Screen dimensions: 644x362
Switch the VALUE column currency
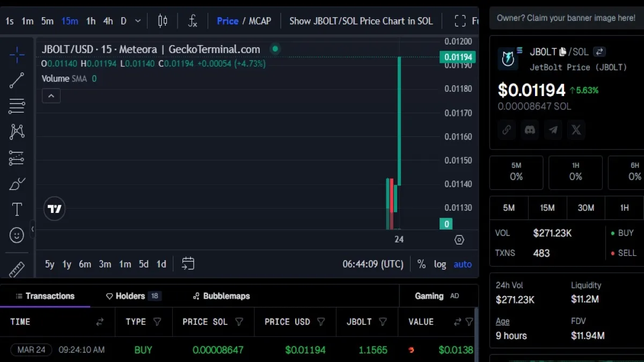(x=457, y=322)
